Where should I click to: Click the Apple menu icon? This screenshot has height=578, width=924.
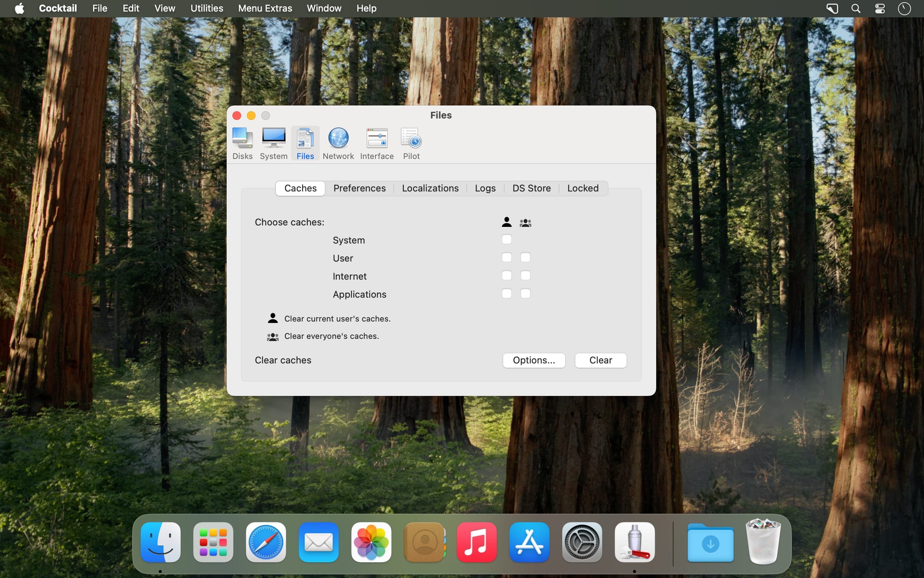pyautogui.click(x=19, y=8)
